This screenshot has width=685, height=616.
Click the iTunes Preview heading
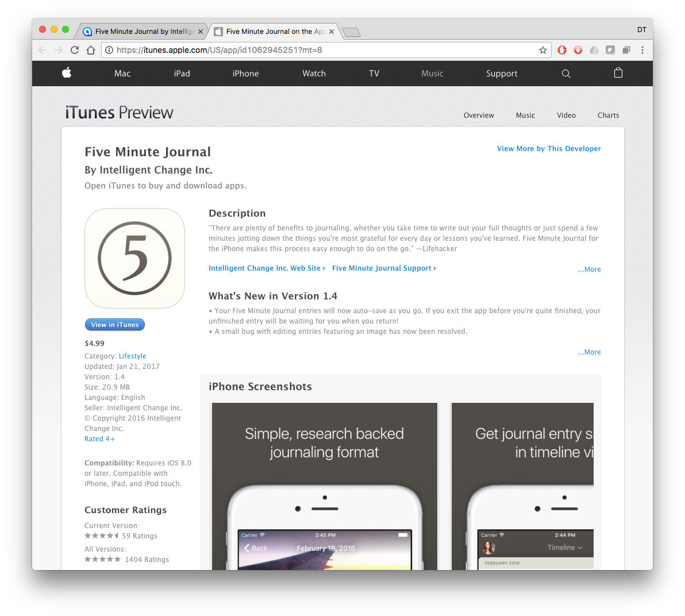tap(120, 113)
